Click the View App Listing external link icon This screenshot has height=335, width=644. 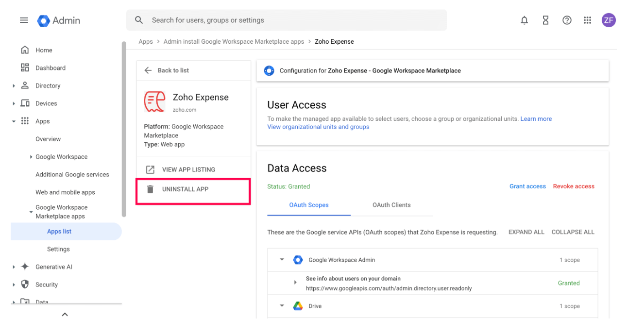coord(150,169)
